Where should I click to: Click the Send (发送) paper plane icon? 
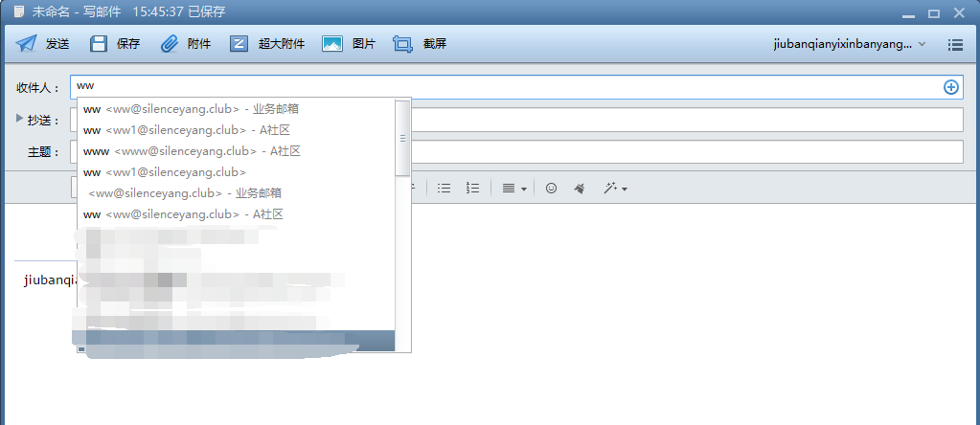[26, 44]
